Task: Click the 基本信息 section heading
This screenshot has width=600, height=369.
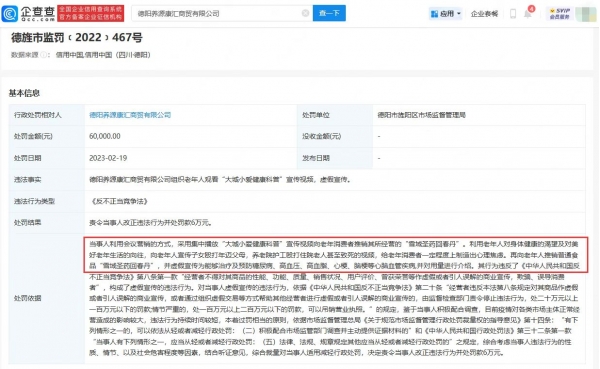Action: 24,93
